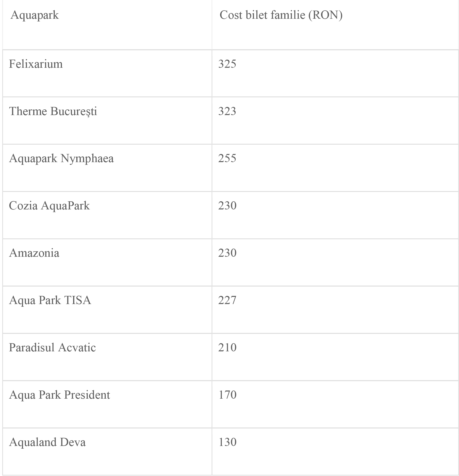Click the 325 cost value
Image resolution: width=459 pixels, height=476 pixels.
pos(227,64)
